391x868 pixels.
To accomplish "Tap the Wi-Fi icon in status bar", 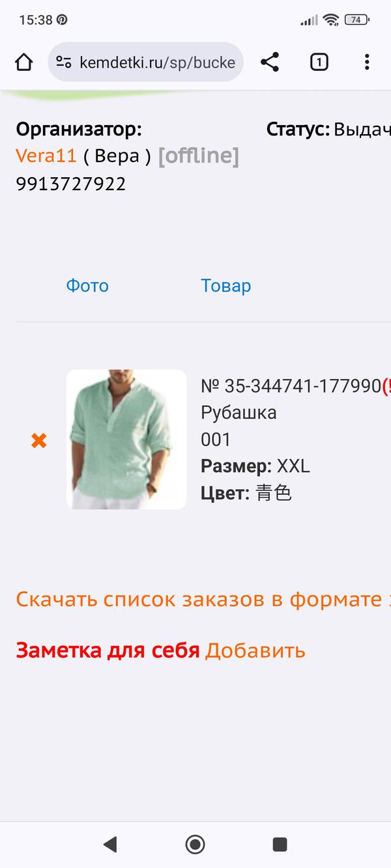I will [331, 20].
